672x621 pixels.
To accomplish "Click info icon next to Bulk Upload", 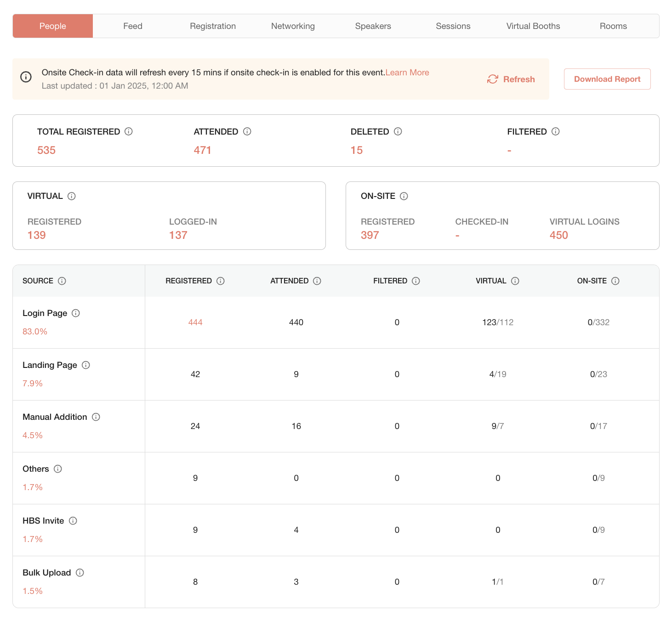I will point(80,572).
